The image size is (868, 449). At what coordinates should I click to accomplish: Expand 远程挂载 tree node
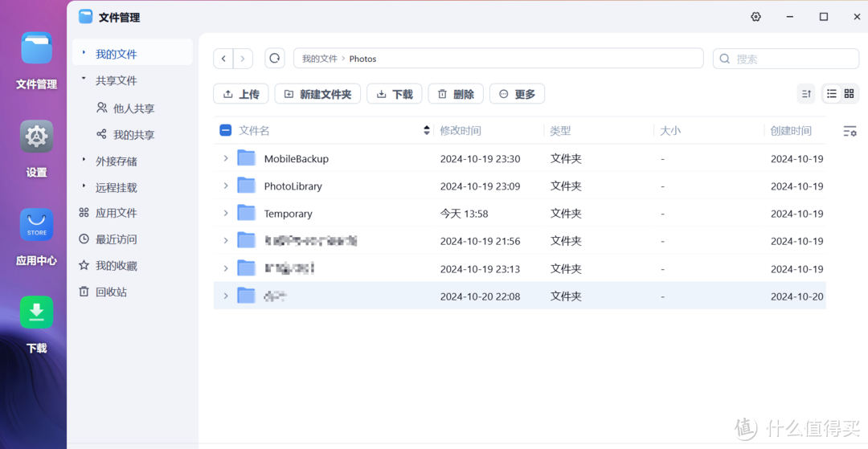pos(84,186)
